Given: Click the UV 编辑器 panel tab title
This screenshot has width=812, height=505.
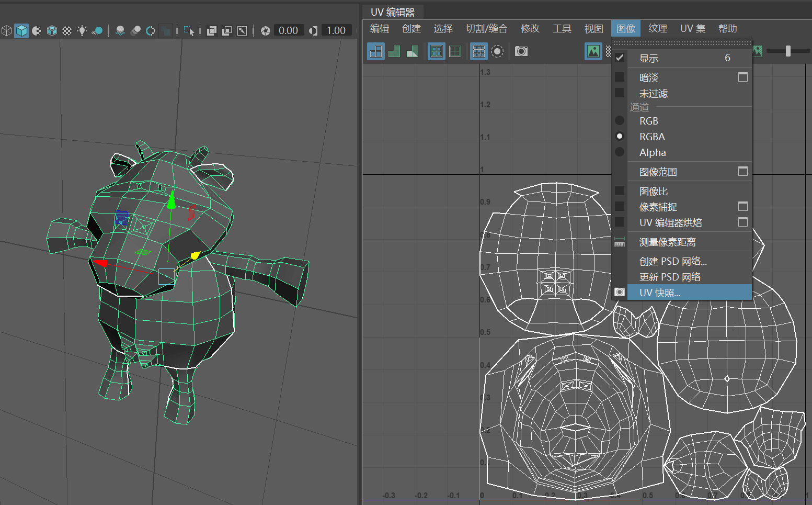Looking at the screenshot, I should click(x=393, y=12).
